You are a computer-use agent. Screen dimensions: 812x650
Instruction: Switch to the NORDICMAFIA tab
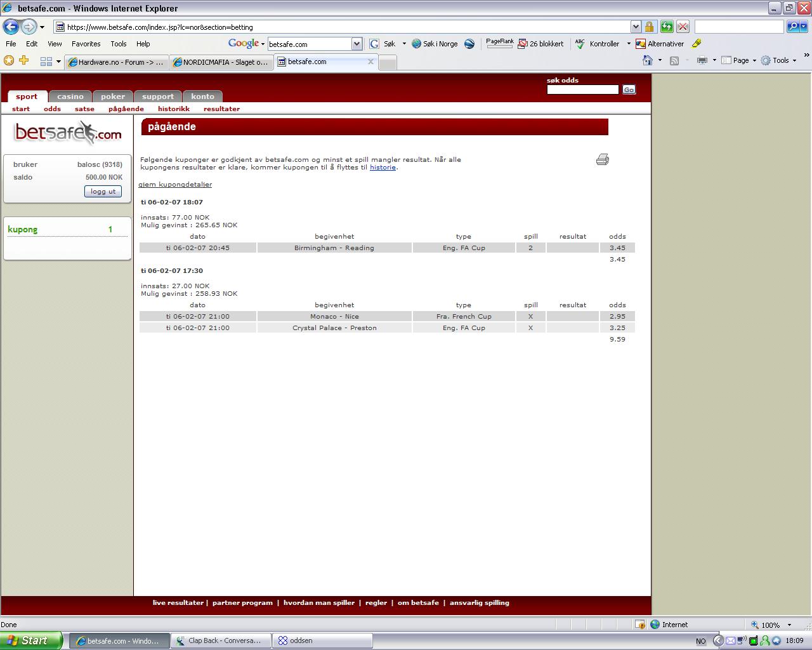pos(221,62)
